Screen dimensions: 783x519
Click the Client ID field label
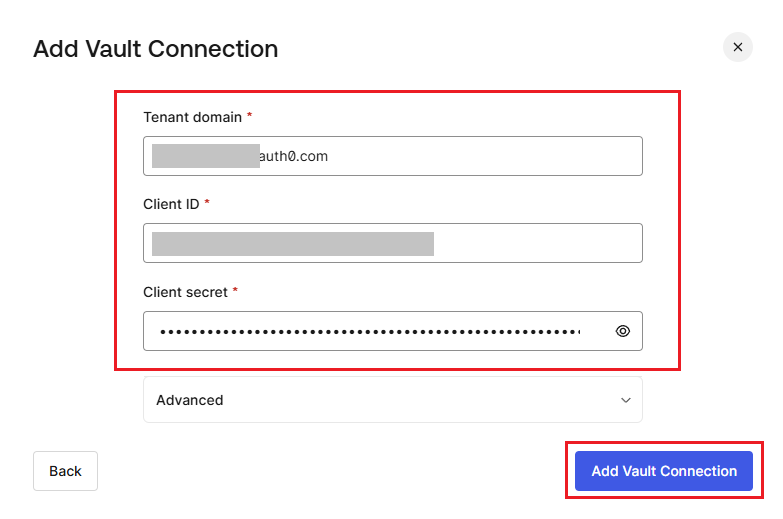click(x=171, y=204)
